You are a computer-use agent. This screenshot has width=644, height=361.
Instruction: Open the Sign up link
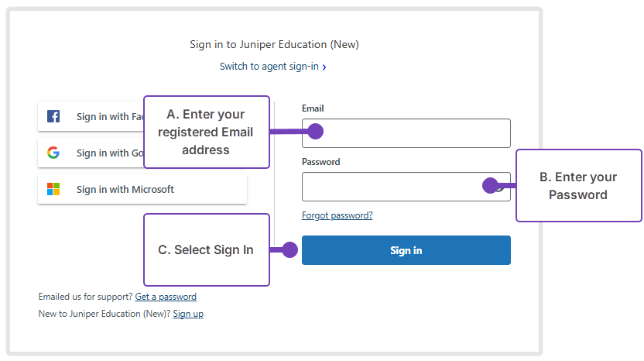pyautogui.click(x=188, y=314)
